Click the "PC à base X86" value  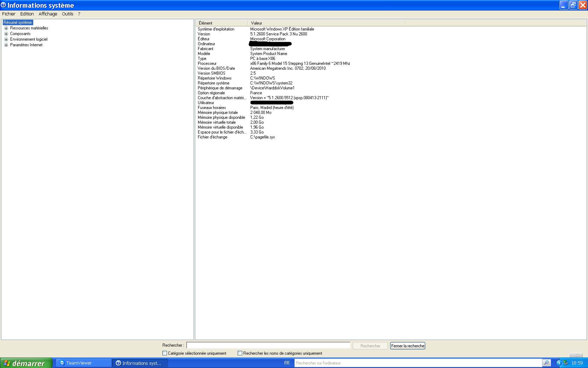[x=262, y=59]
